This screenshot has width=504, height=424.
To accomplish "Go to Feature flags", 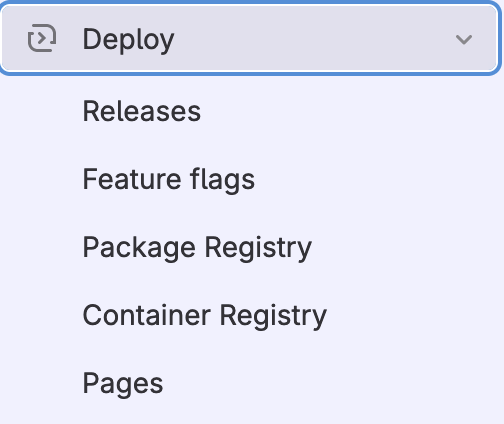I will (169, 180).
